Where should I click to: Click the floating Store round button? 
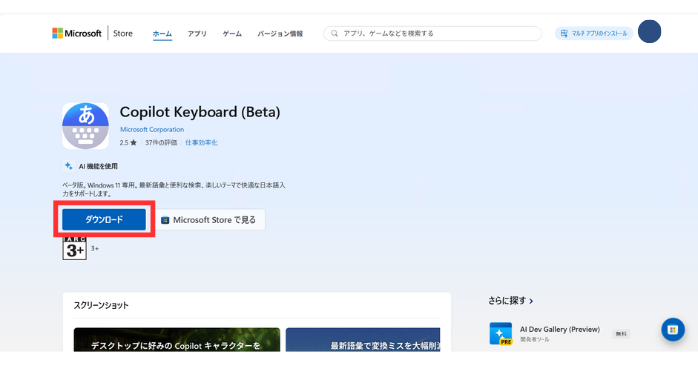pyautogui.click(x=673, y=329)
